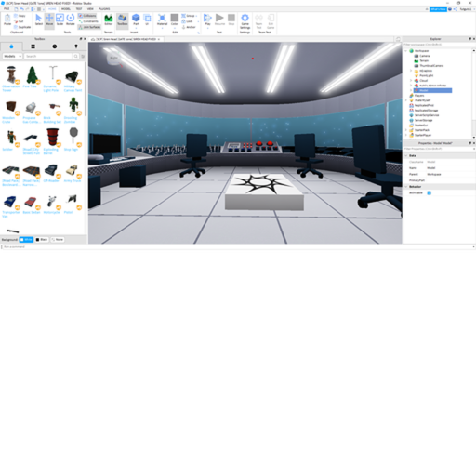Select ReplicatedStorage in Explorer
The height and width of the screenshot is (476, 476).
pyautogui.click(x=426, y=111)
